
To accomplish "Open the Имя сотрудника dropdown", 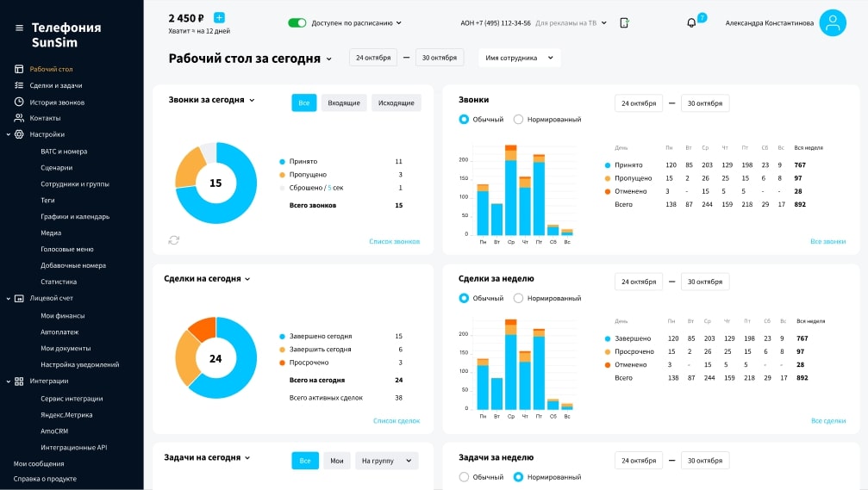I will (519, 58).
